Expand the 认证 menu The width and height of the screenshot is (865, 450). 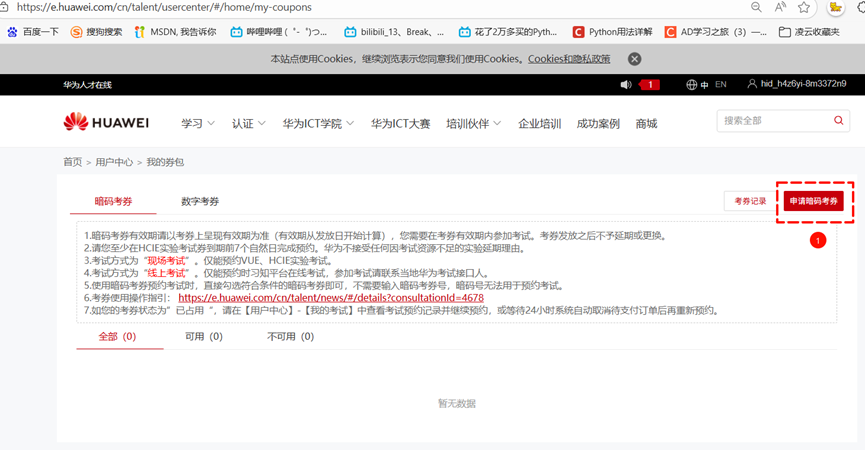coord(248,124)
